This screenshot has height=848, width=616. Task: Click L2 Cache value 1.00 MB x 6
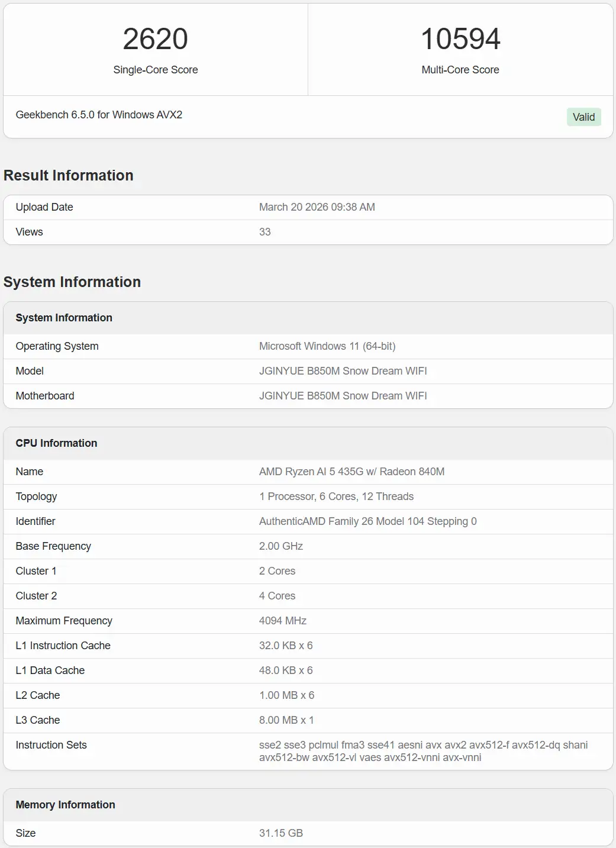point(287,695)
